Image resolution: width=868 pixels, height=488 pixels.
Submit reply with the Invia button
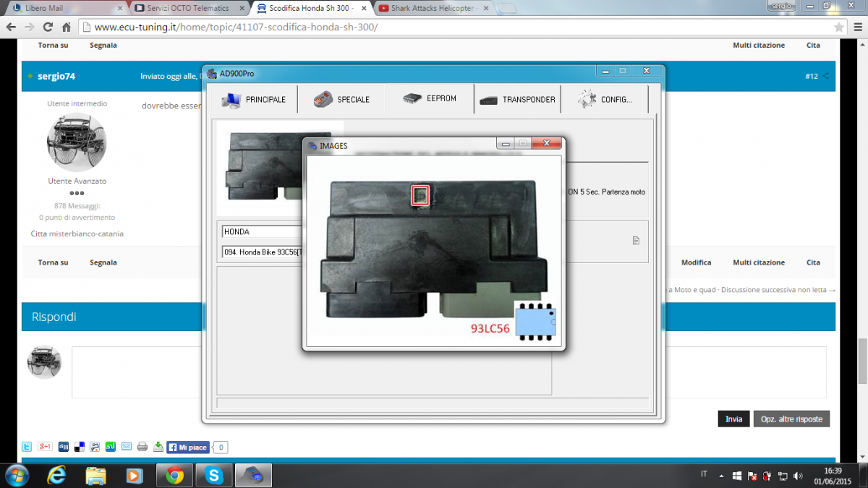tap(733, 419)
